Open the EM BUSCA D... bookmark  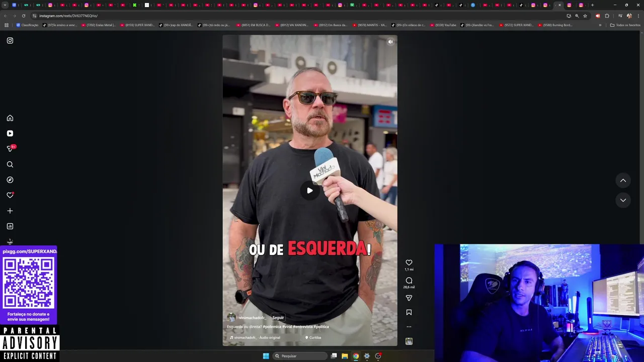coord(253,25)
